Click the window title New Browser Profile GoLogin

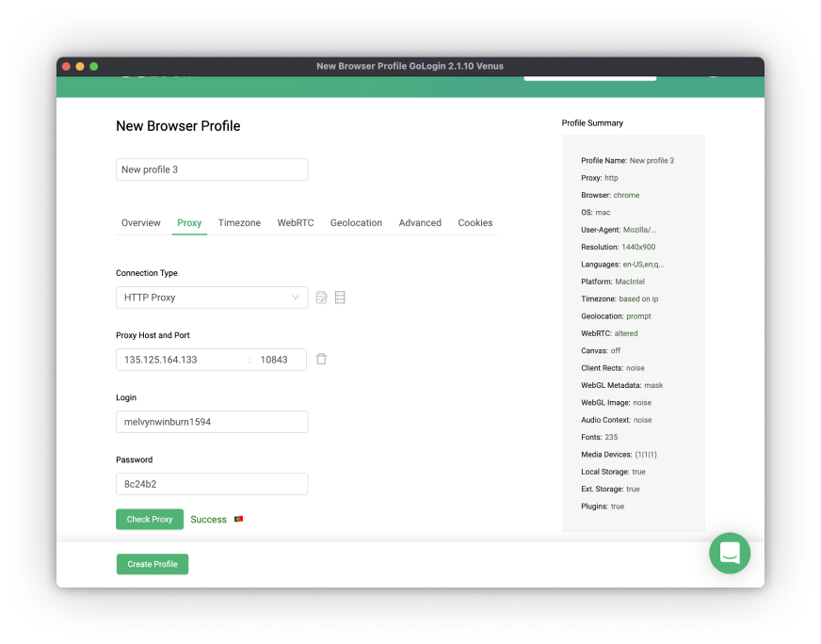[410, 66]
